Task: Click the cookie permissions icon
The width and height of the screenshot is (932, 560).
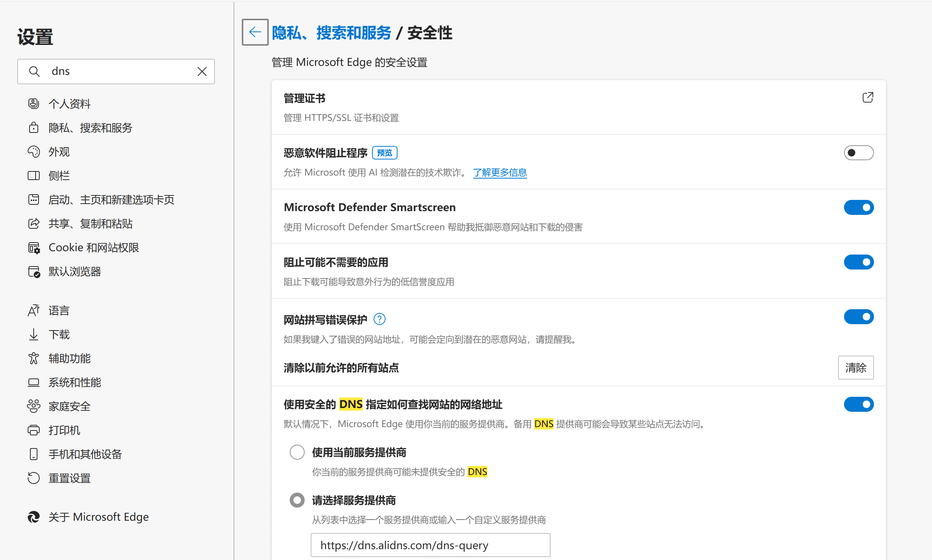Action: [x=34, y=247]
